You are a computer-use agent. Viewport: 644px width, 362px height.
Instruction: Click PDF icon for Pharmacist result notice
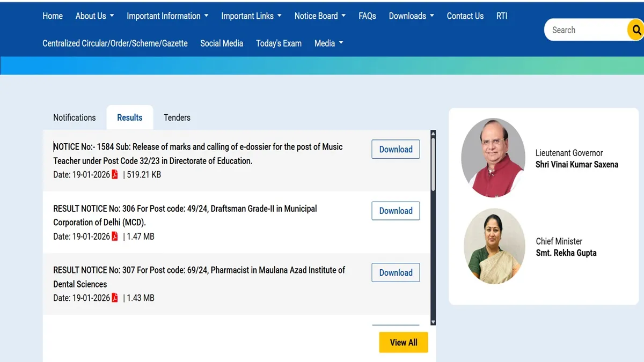point(115,298)
